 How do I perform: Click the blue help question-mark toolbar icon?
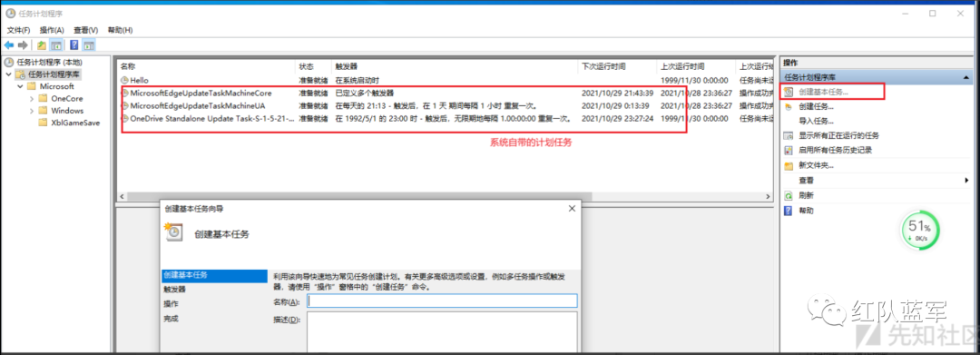tap(73, 45)
